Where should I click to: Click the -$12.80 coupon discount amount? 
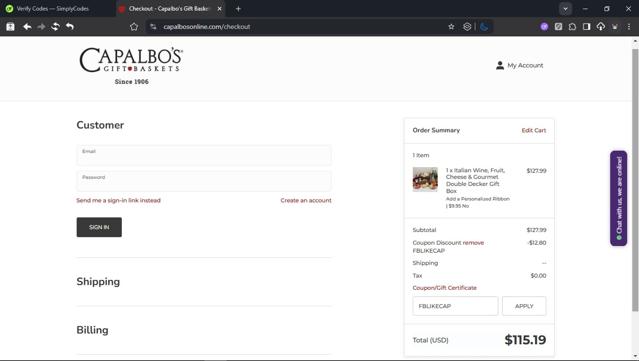point(536,243)
